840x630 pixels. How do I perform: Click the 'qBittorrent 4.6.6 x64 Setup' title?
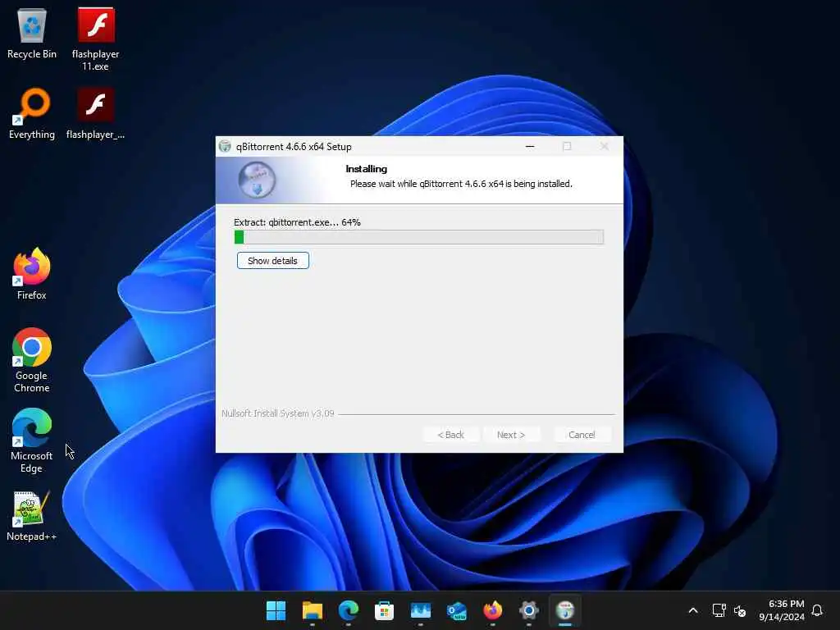click(294, 146)
